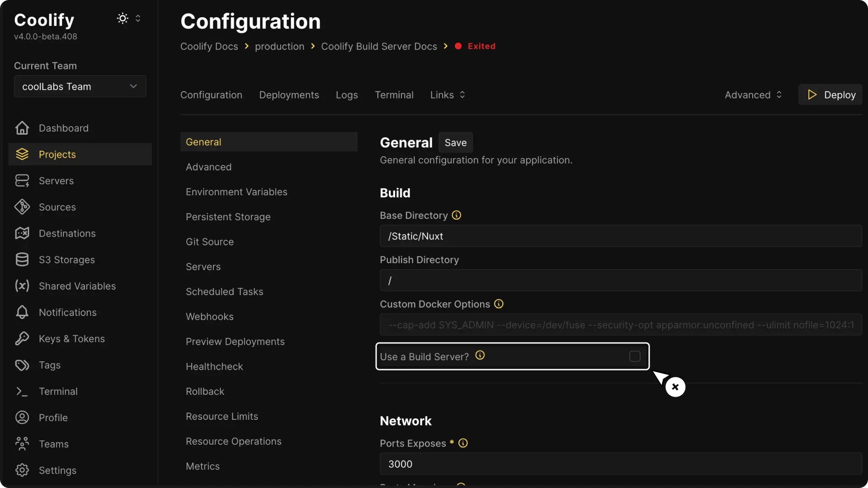This screenshot has width=868, height=488.
Task: Select S3 Storages in the sidebar
Action: [66, 259]
